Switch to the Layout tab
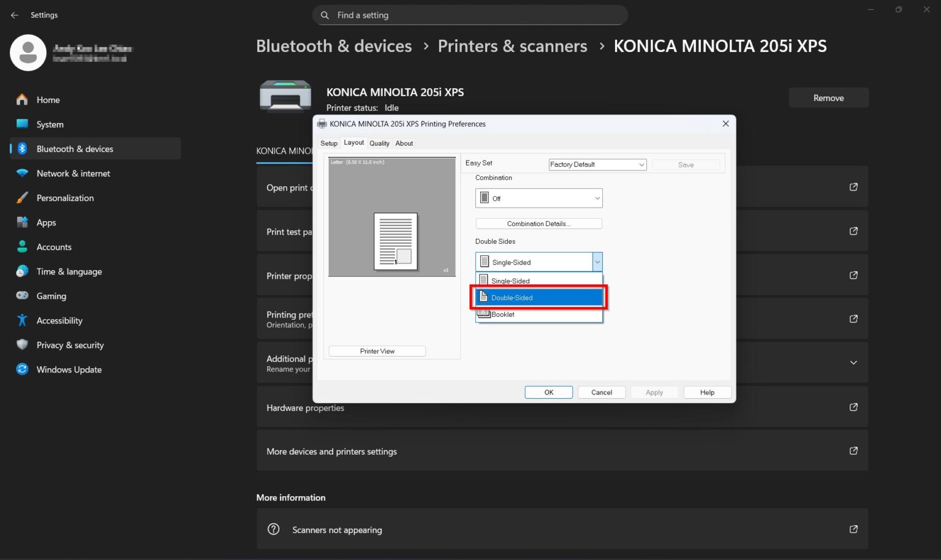 coord(353,143)
